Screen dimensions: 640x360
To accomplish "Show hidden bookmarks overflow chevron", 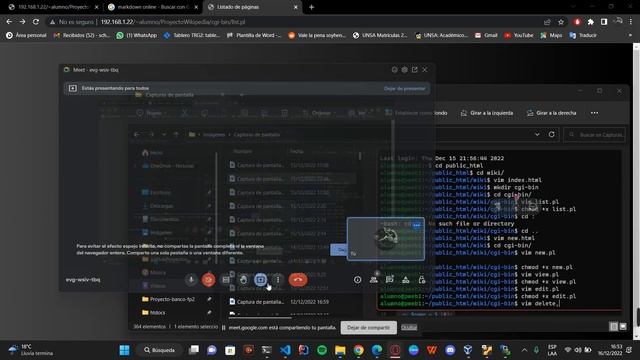I will (x=631, y=36).
